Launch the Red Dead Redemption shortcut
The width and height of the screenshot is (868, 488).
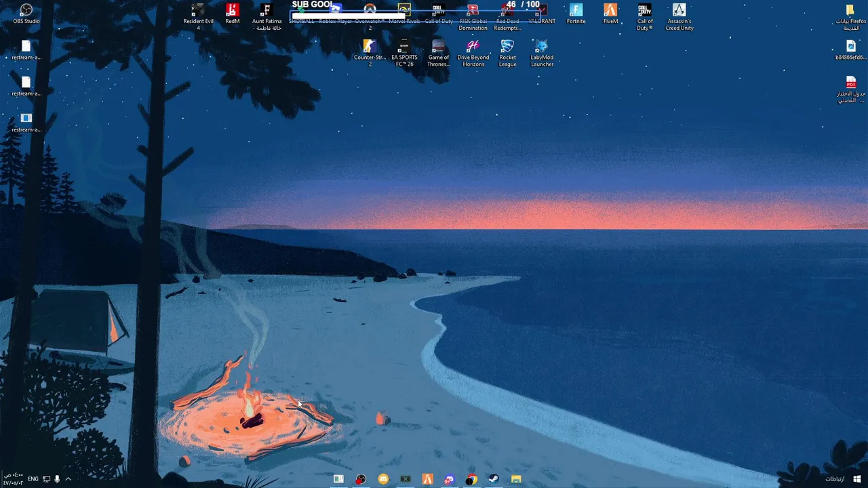tap(507, 17)
